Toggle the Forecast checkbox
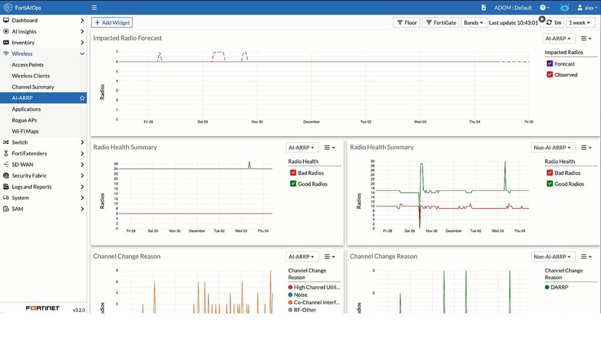 (550, 64)
